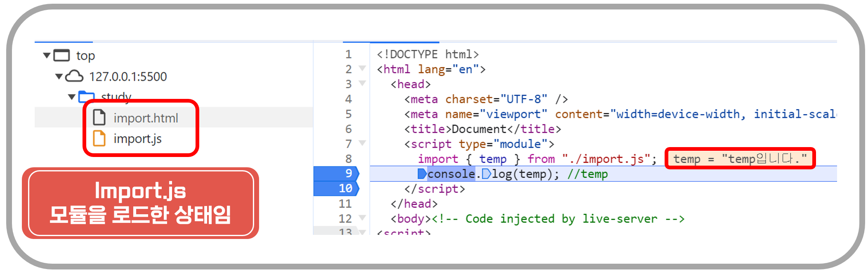
Task: Collapse the 127.0.0.1:5500 origin node
Action: 59,76
